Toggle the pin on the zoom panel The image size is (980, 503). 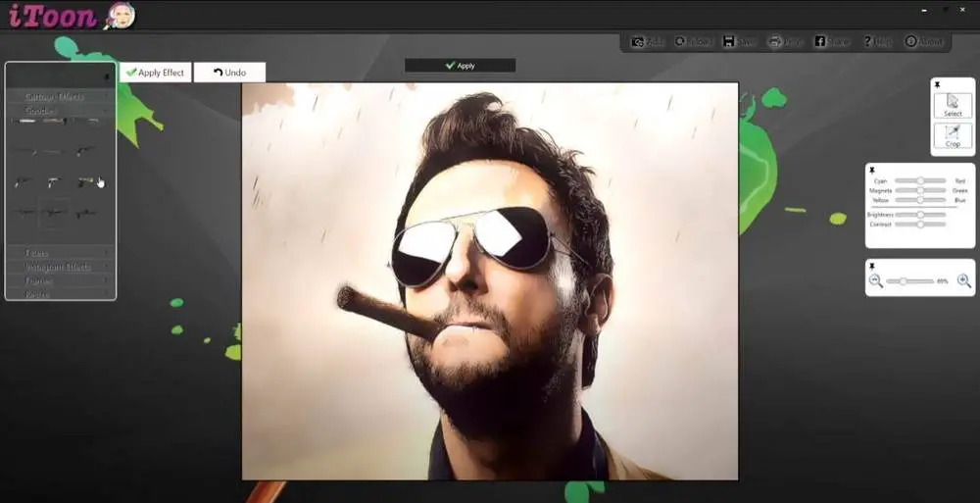coord(871,266)
